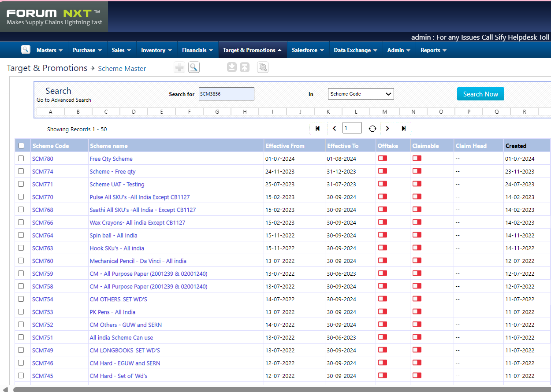Sort by the Scheme name column header
Viewport: 551px width, 392px height.
click(108, 146)
